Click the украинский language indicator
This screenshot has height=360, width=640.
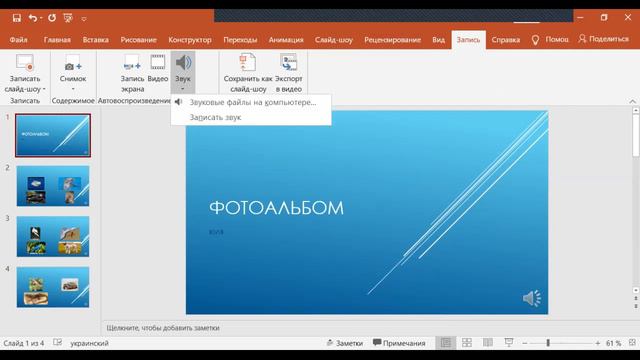pos(89,343)
